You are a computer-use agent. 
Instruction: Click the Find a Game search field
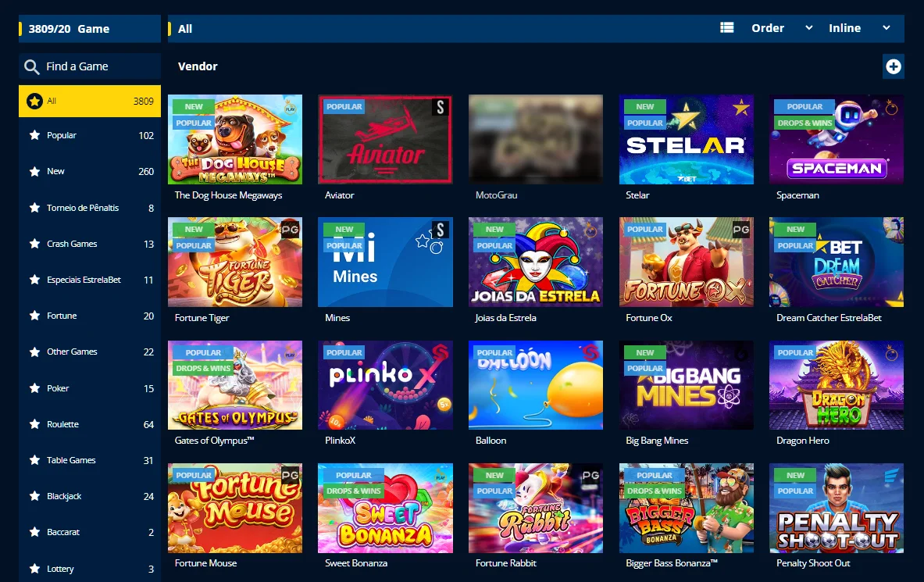pos(90,66)
